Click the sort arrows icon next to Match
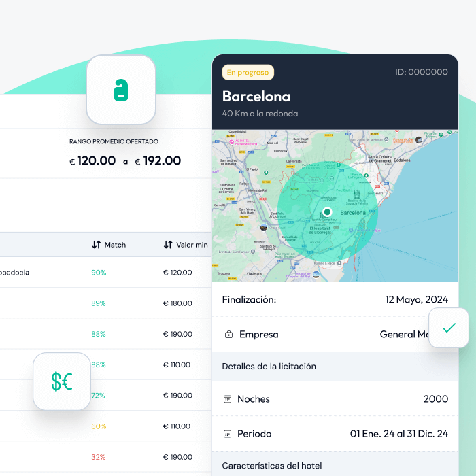 click(x=96, y=245)
